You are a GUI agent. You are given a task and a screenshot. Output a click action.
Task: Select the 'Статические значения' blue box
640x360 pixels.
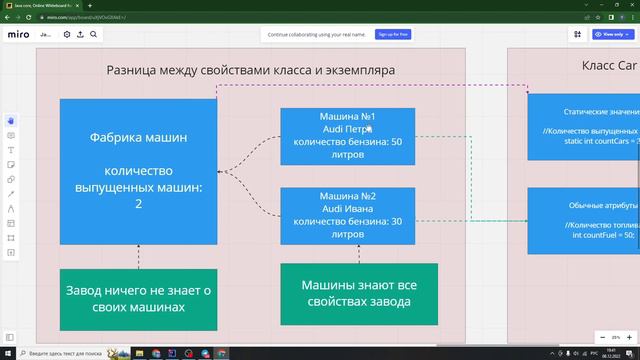(584, 127)
